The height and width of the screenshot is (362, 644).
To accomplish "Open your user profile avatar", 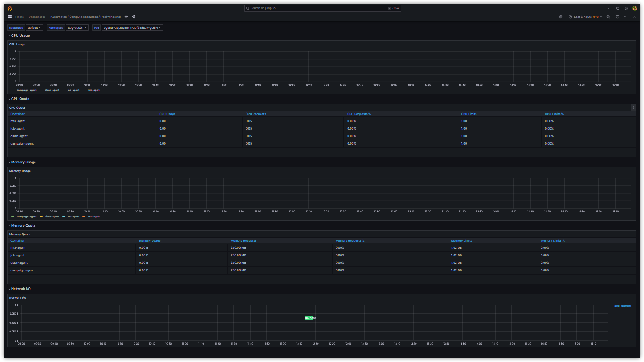I will (634, 8).
